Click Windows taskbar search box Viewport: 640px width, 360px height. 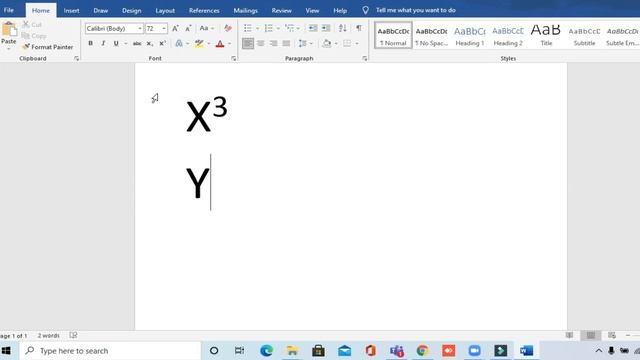click(111, 351)
